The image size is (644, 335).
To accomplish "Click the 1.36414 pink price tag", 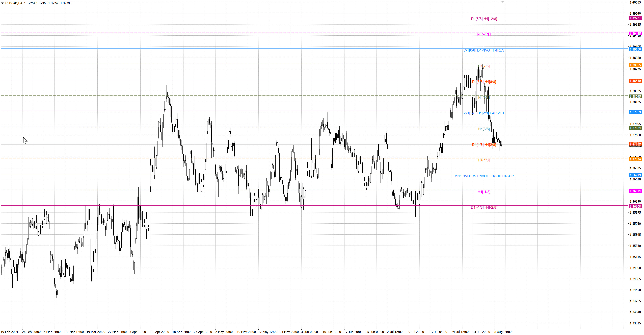I will click(635, 191).
